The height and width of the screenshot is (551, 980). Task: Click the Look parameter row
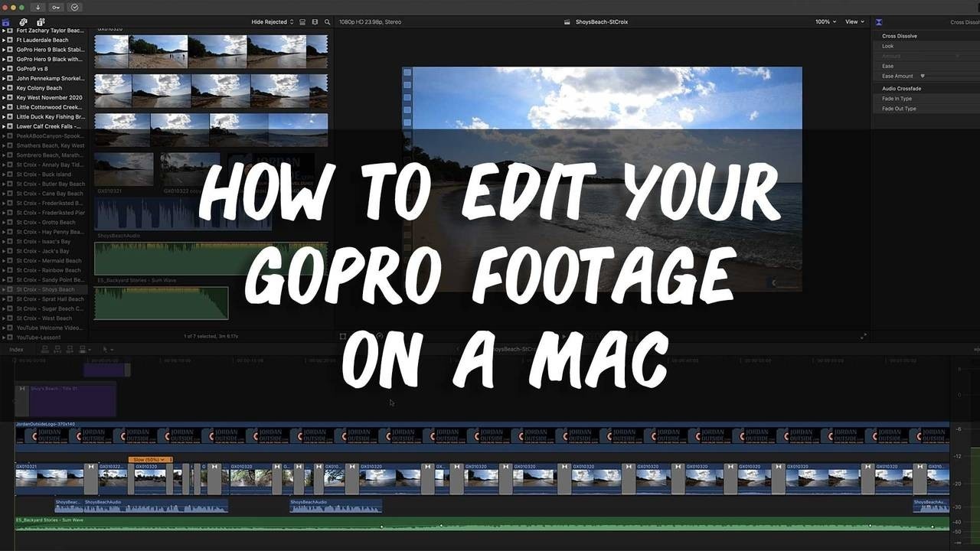[926, 46]
